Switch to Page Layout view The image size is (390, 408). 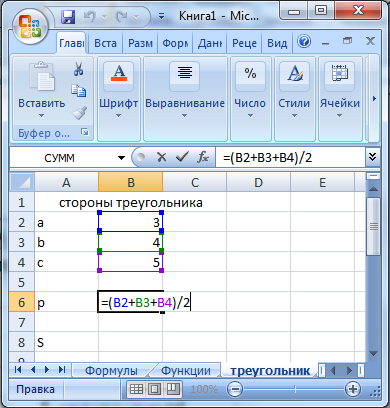click(x=154, y=389)
